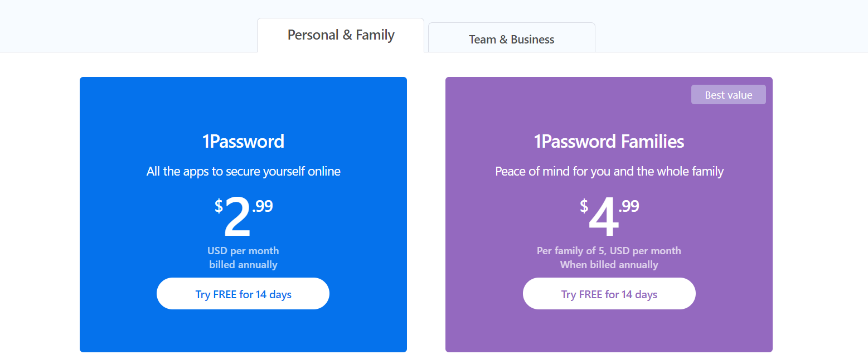The height and width of the screenshot is (364, 868).
Task: Click the "USD per month" text under $2.99
Action: (x=243, y=251)
